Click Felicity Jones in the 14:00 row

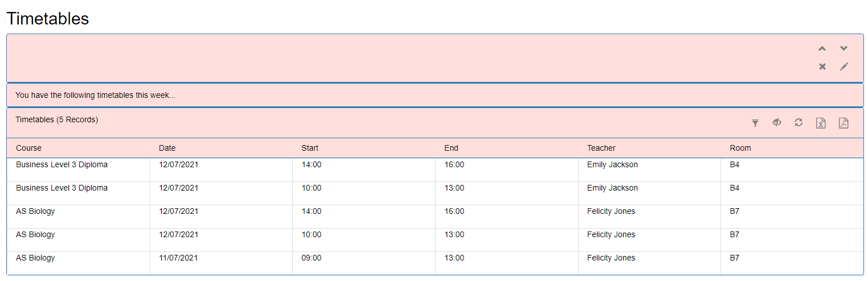(x=611, y=211)
